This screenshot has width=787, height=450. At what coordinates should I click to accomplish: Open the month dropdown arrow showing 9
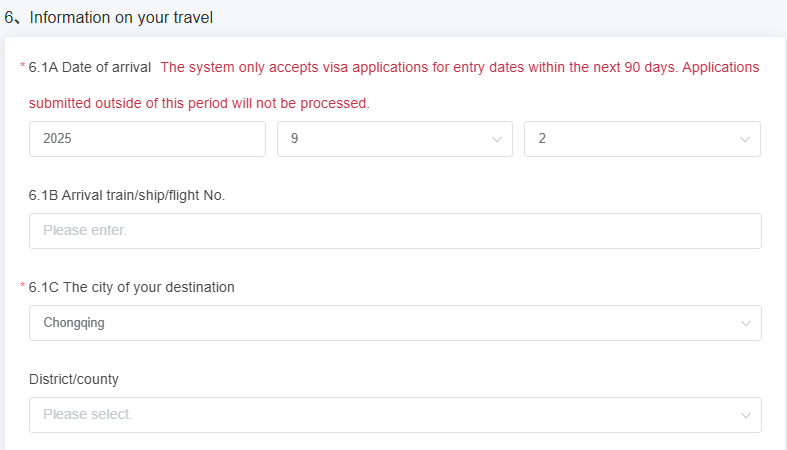click(x=497, y=140)
